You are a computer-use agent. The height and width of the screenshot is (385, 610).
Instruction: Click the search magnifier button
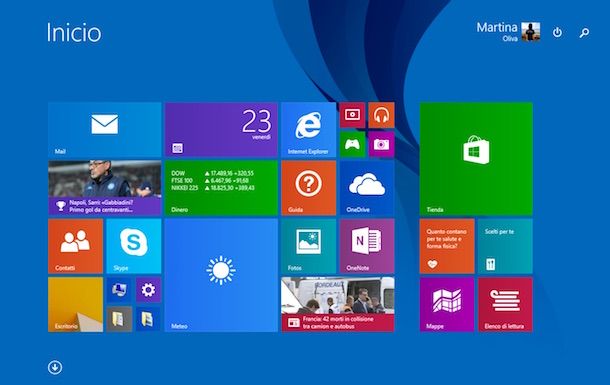pyautogui.click(x=584, y=33)
